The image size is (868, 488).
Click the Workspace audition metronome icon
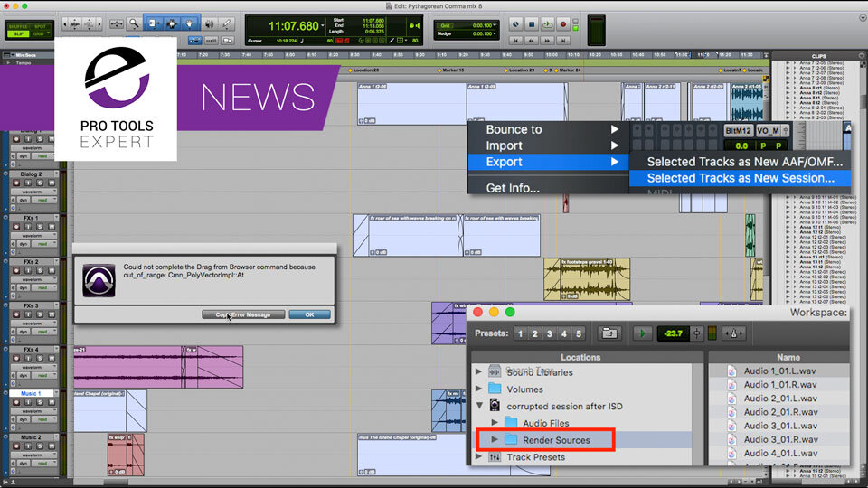[x=733, y=333]
